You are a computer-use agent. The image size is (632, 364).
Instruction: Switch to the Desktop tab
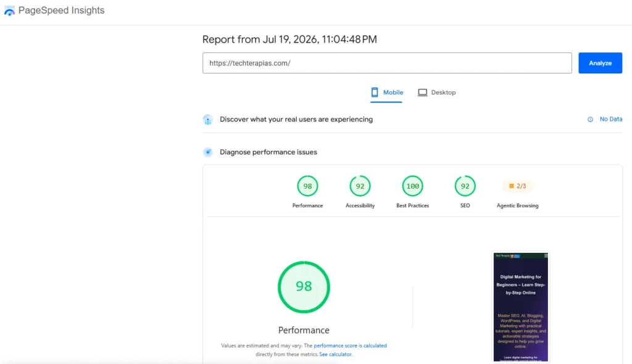tap(436, 93)
